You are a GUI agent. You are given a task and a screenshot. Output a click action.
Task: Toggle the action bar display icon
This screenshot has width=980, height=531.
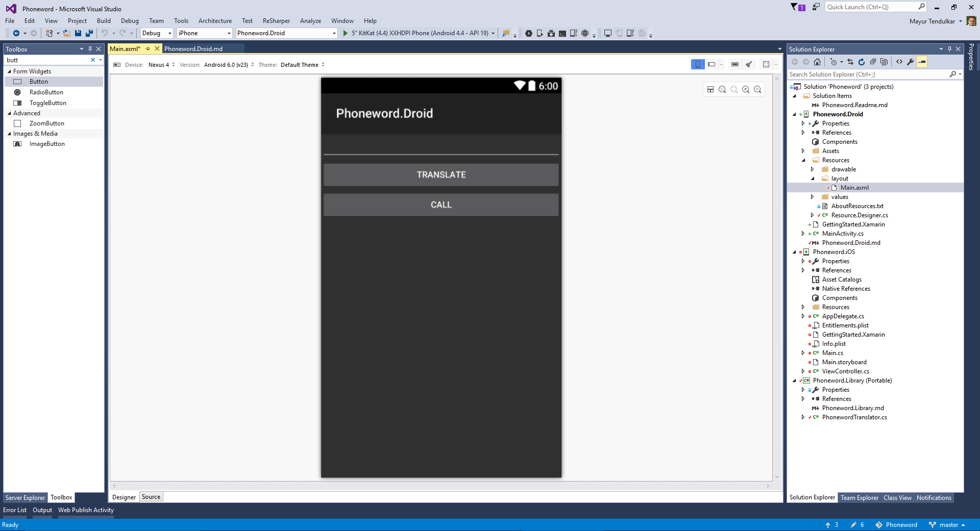(x=735, y=64)
